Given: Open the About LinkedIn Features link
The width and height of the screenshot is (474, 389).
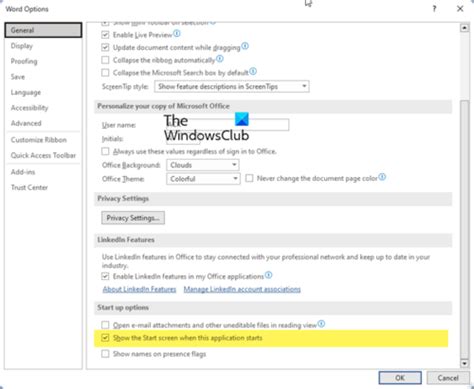Looking at the screenshot, I should tap(139, 289).
